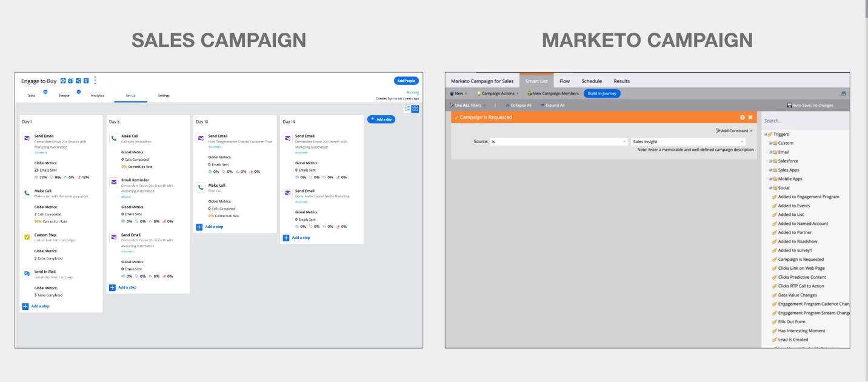Open the Results tab
This screenshot has height=382, width=868.
[x=621, y=81]
